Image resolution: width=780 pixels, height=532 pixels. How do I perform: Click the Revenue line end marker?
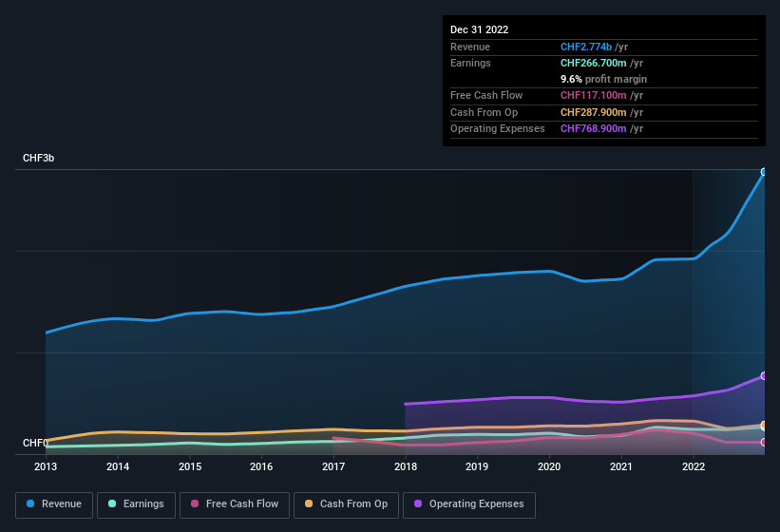(x=764, y=172)
